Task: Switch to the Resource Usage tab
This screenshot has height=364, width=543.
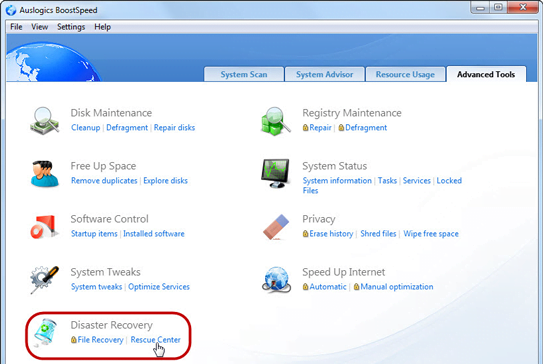Action: 405,74
